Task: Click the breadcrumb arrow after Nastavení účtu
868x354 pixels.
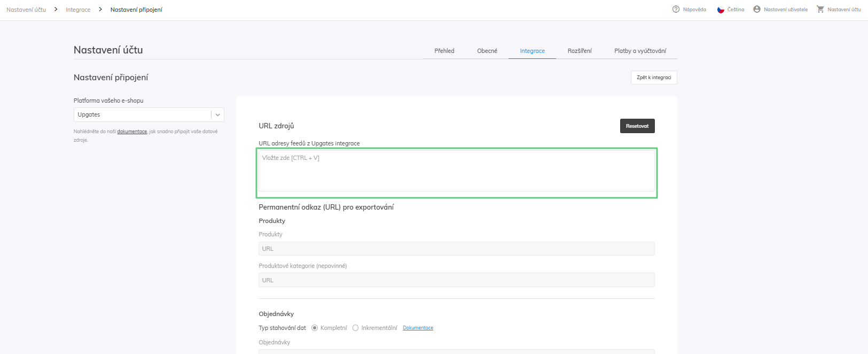Action: (56, 10)
